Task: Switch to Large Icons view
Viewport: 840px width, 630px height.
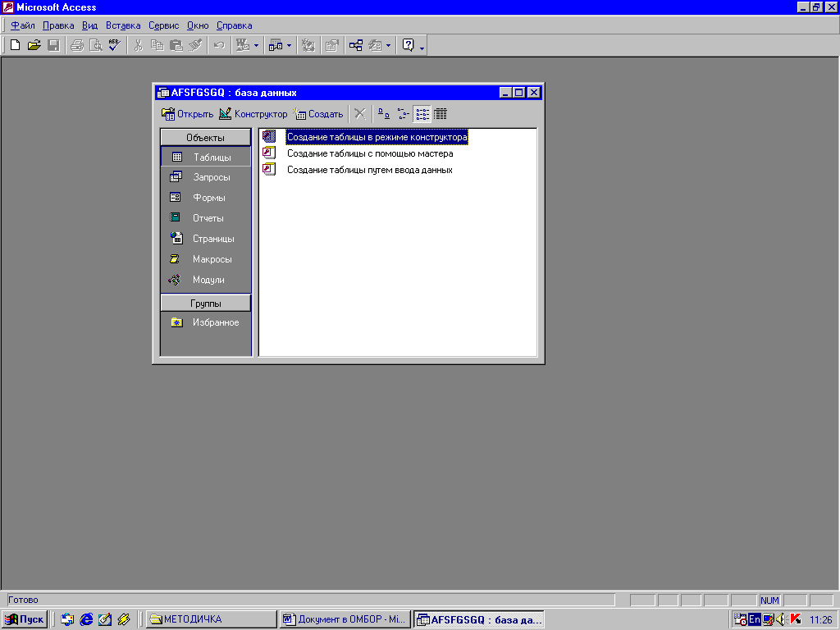Action: click(384, 113)
